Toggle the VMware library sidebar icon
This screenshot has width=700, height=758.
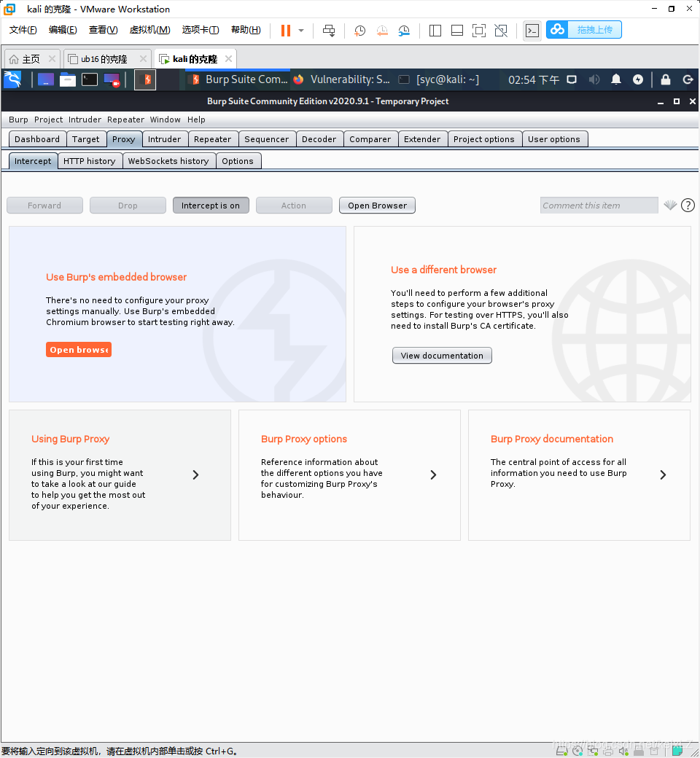(x=435, y=31)
